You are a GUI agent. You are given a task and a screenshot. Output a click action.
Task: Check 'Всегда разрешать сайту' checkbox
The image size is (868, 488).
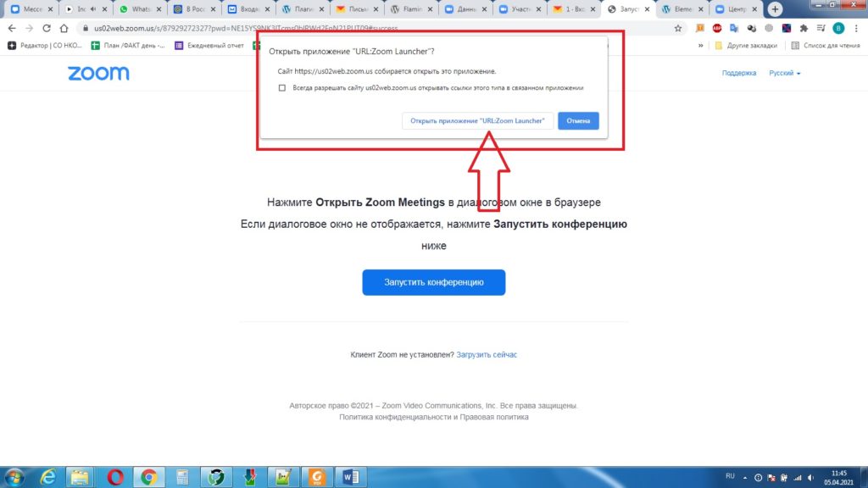click(282, 88)
